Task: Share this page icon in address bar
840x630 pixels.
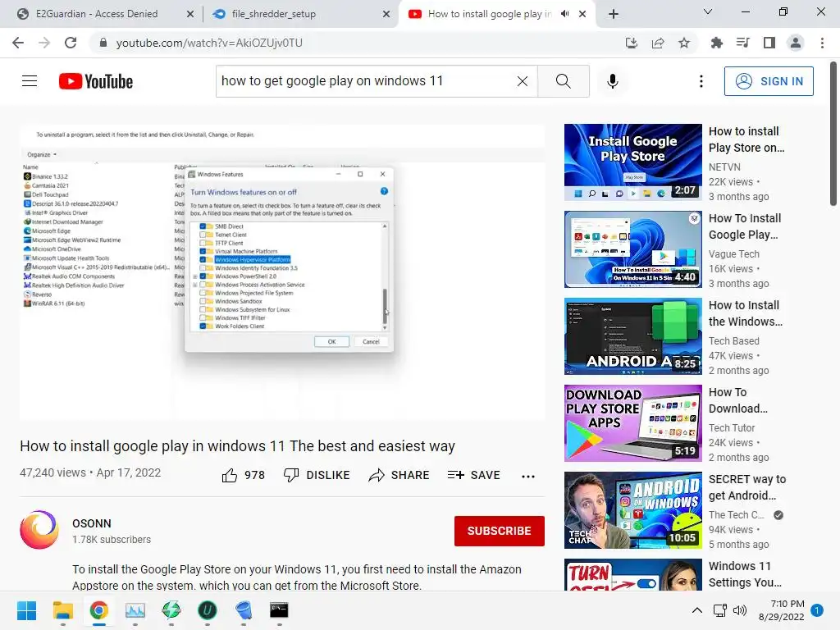Action: coord(658,43)
